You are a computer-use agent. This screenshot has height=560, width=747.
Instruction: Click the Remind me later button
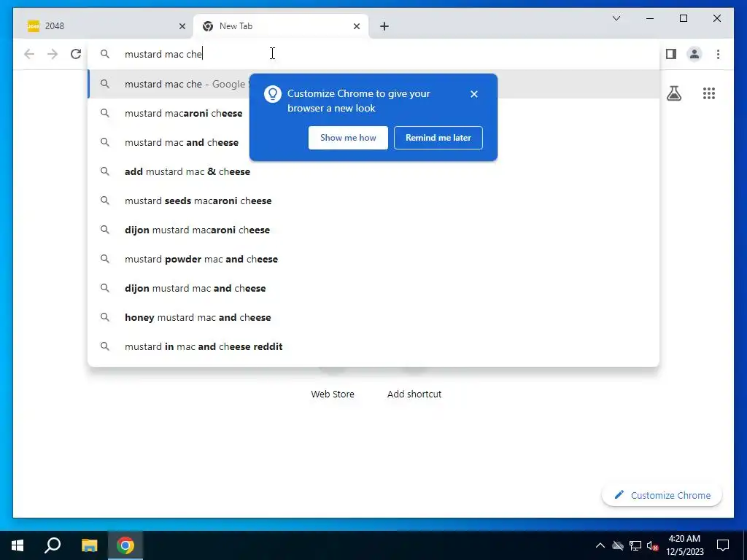tap(438, 138)
